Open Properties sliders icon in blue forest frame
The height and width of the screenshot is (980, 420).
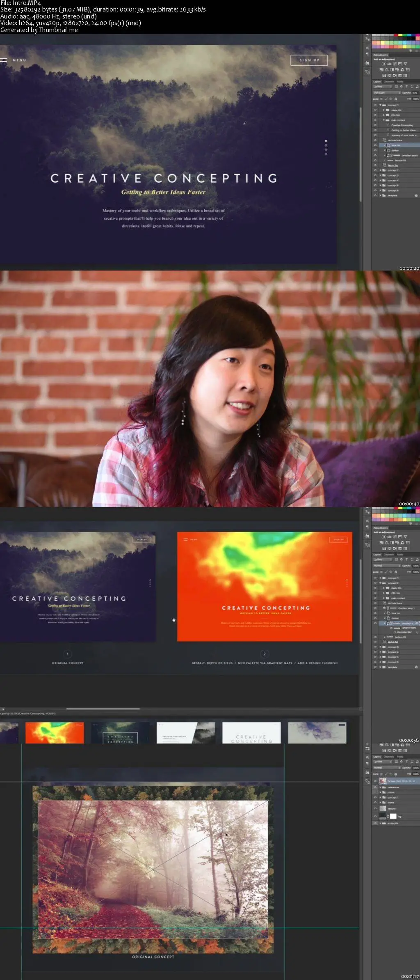(367, 39)
